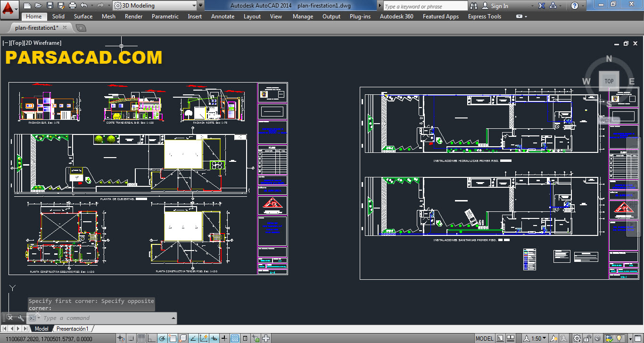
Task: Open Workspace Switching gear icon in status bar
Action: tap(577, 338)
